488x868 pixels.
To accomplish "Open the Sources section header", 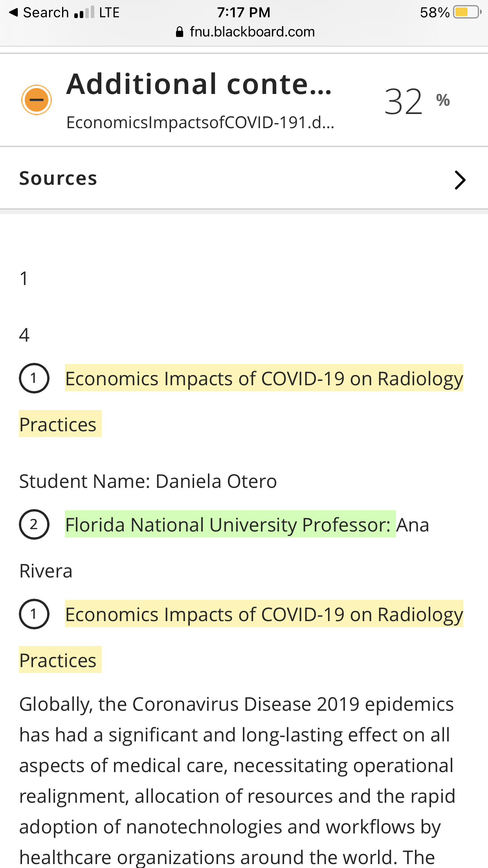I will tap(244, 178).
